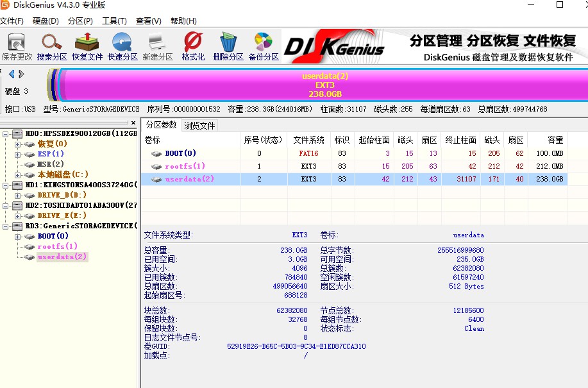Click the 起始柱面 column header
Viewport: 588px width, 388px height.
click(374, 140)
